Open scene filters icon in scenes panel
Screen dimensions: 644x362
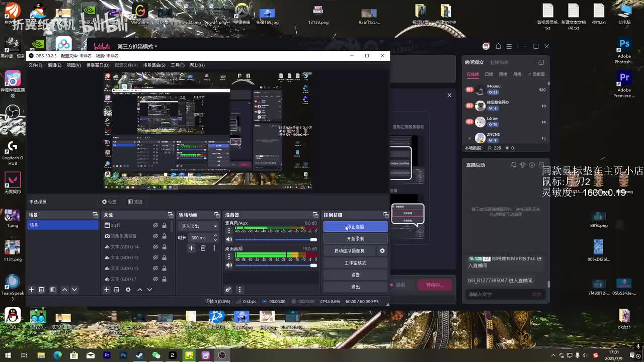tap(53, 290)
